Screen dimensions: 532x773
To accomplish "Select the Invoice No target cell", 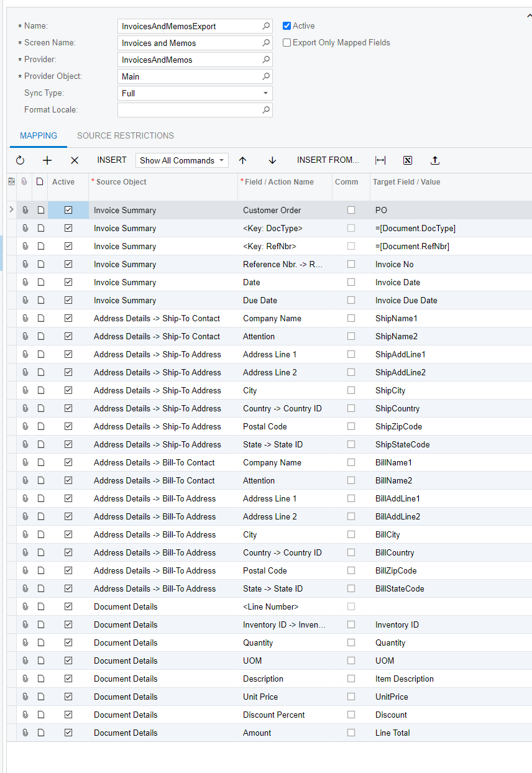I will [451, 264].
